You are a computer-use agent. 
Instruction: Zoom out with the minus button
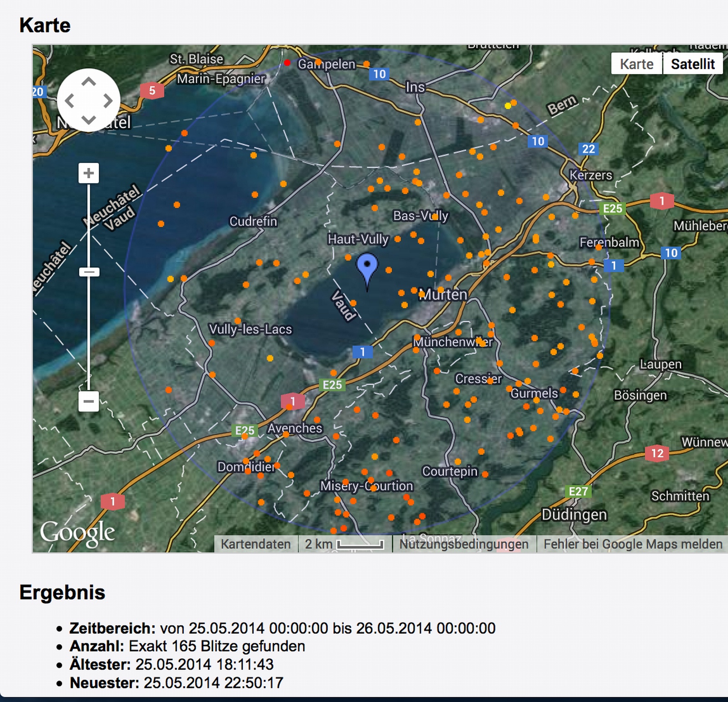click(89, 402)
